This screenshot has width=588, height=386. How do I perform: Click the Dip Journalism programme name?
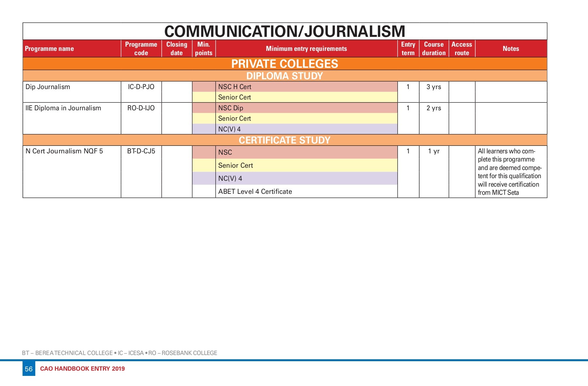pos(48,87)
